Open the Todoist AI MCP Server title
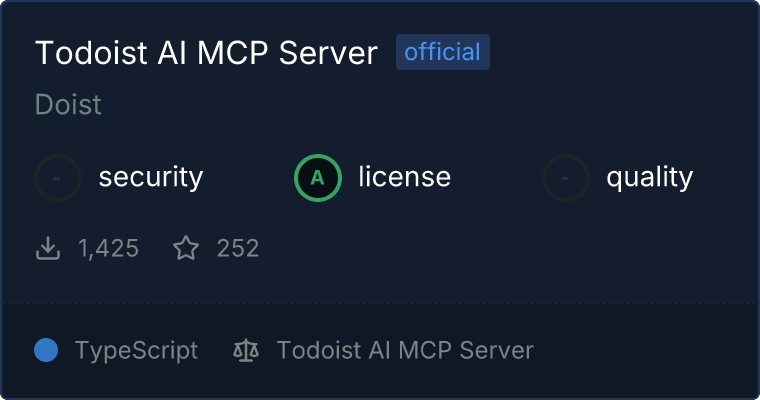Screen dimensions: 760x400 tap(206, 52)
